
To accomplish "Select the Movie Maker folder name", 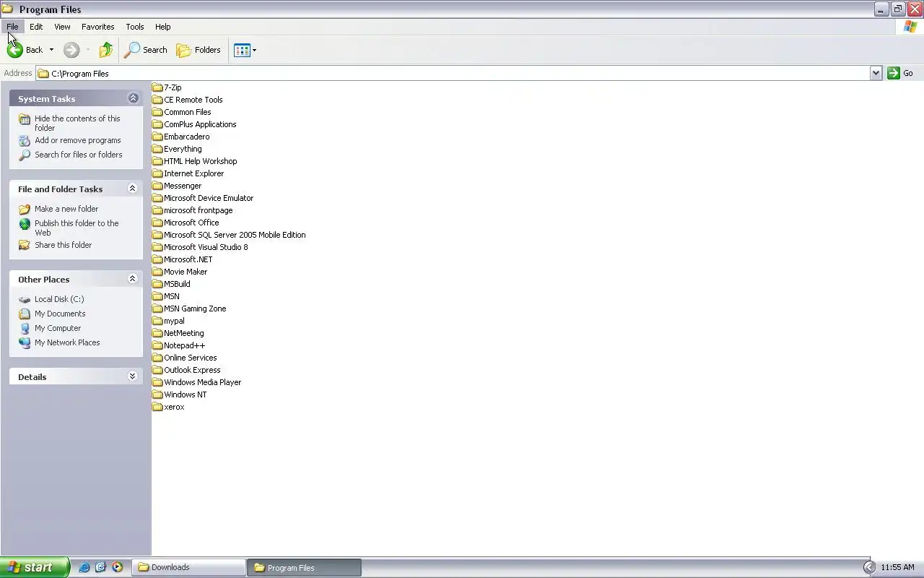I will (x=186, y=272).
